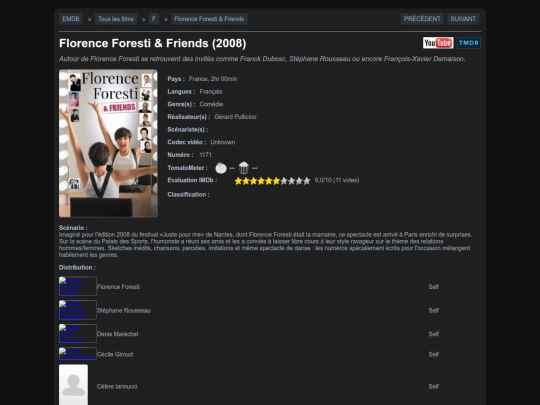Open Cécile Giroud's photo thumbnail
Screen dimensions: 540x405
point(77,354)
